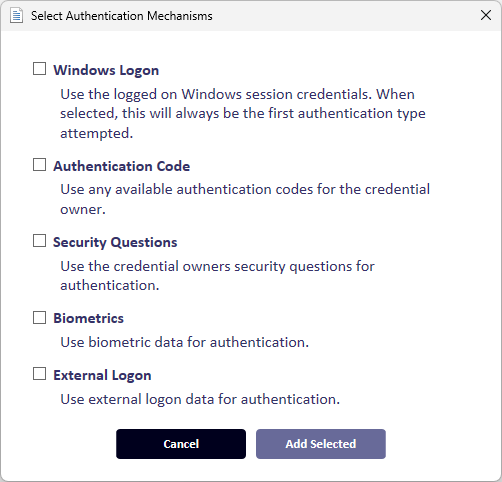The height and width of the screenshot is (482, 502).
Task: Click the External Logon heading label
Action: pos(102,376)
